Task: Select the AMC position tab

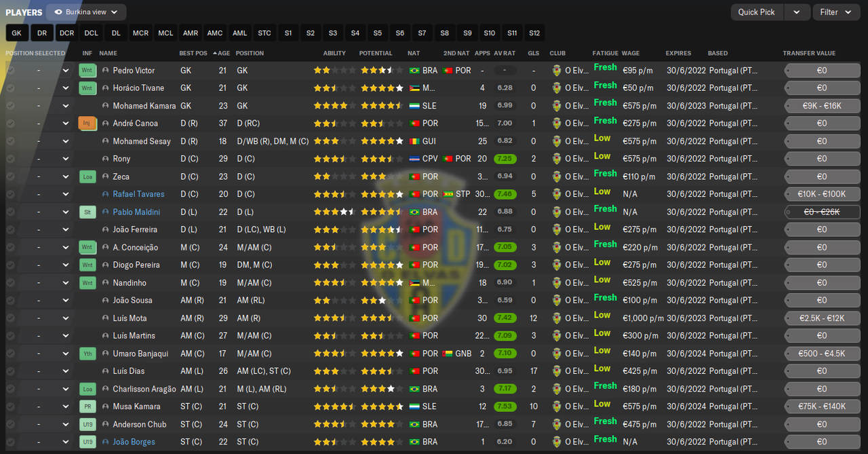Action: coord(215,33)
